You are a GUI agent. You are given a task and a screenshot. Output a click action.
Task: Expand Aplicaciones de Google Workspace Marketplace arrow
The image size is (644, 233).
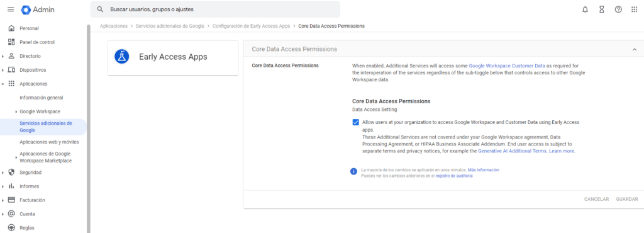[x=16, y=157]
